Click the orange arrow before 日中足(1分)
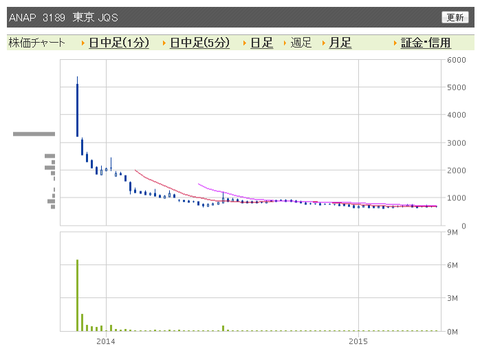Screen dimensions: 480x362 (x=83, y=43)
